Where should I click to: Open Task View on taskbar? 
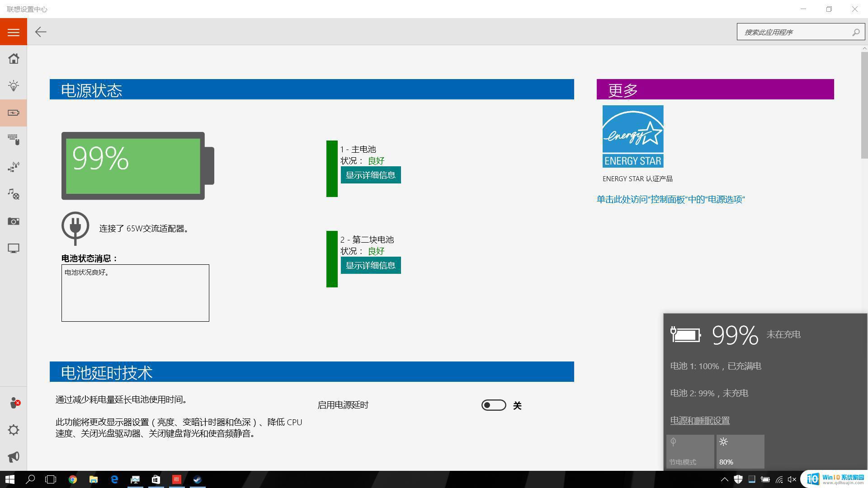51,479
